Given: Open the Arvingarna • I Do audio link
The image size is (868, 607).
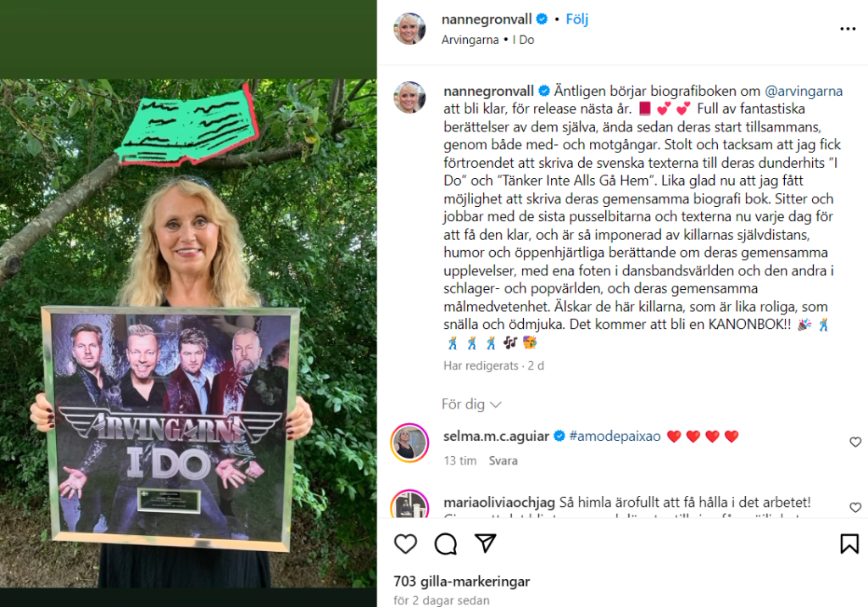Looking at the screenshot, I should click(487, 40).
